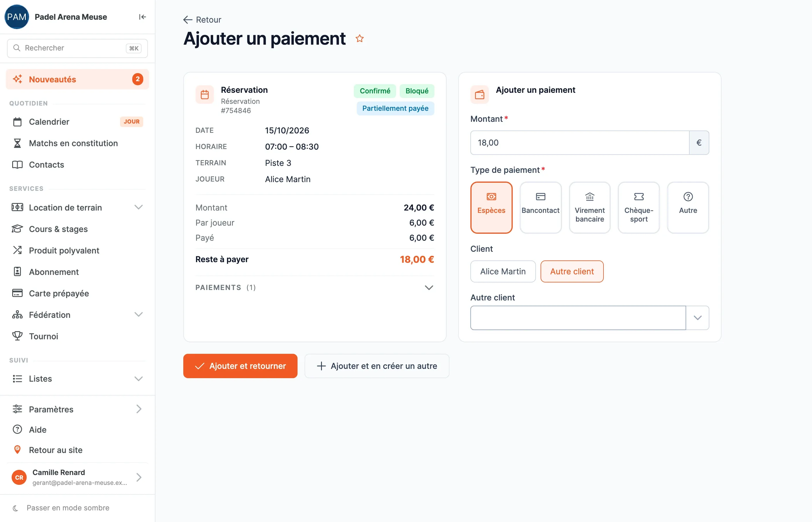The width and height of the screenshot is (812, 522).
Task: Select Autre payment type
Action: pyautogui.click(x=688, y=207)
